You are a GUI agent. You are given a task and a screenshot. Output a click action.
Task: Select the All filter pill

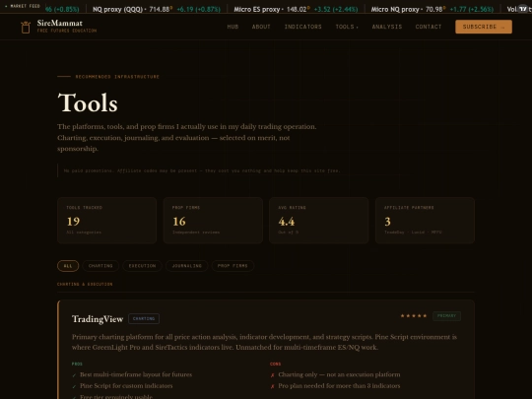[68, 266]
